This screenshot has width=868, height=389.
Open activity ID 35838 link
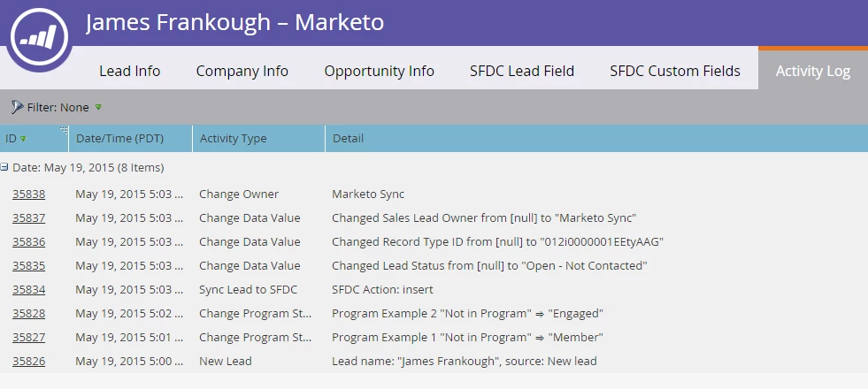click(29, 194)
